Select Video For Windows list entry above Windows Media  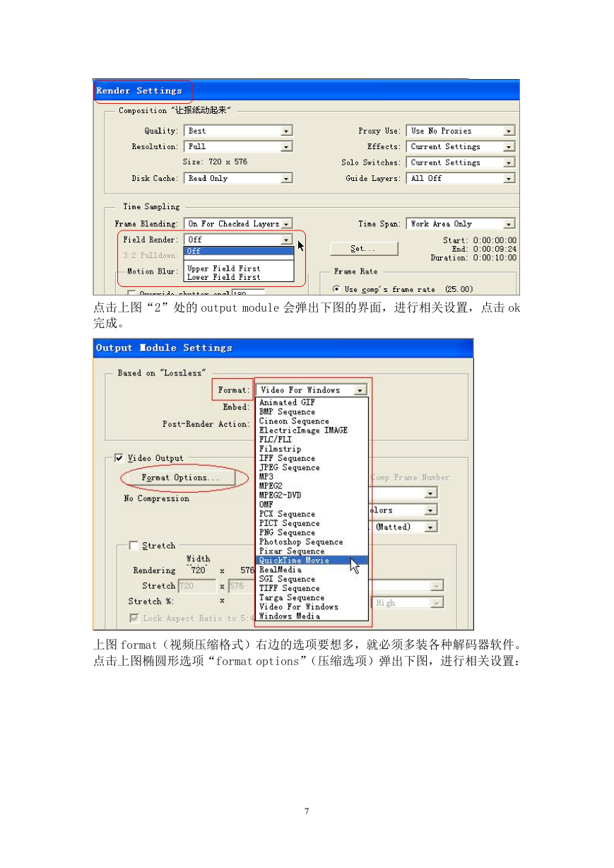(x=312, y=606)
